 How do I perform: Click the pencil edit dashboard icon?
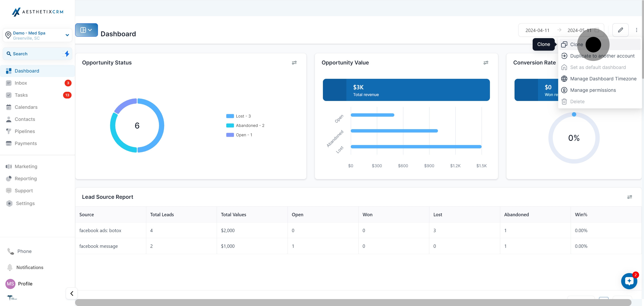click(620, 30)
